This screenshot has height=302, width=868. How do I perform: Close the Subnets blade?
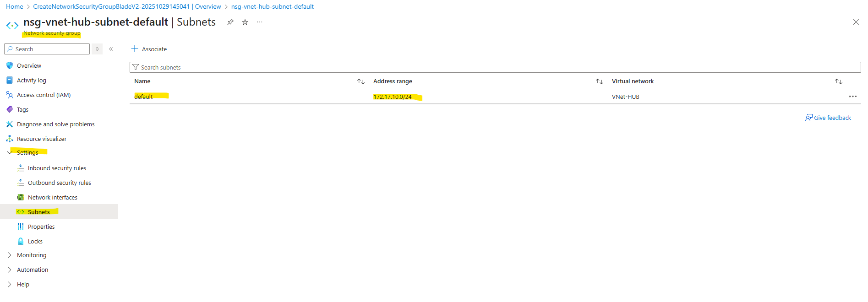856,22
